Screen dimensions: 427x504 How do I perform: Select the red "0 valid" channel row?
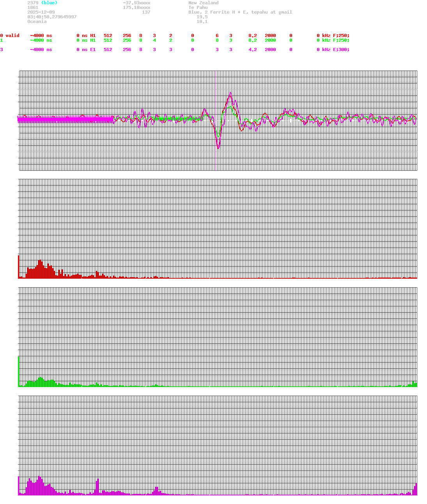pos(10,35)
